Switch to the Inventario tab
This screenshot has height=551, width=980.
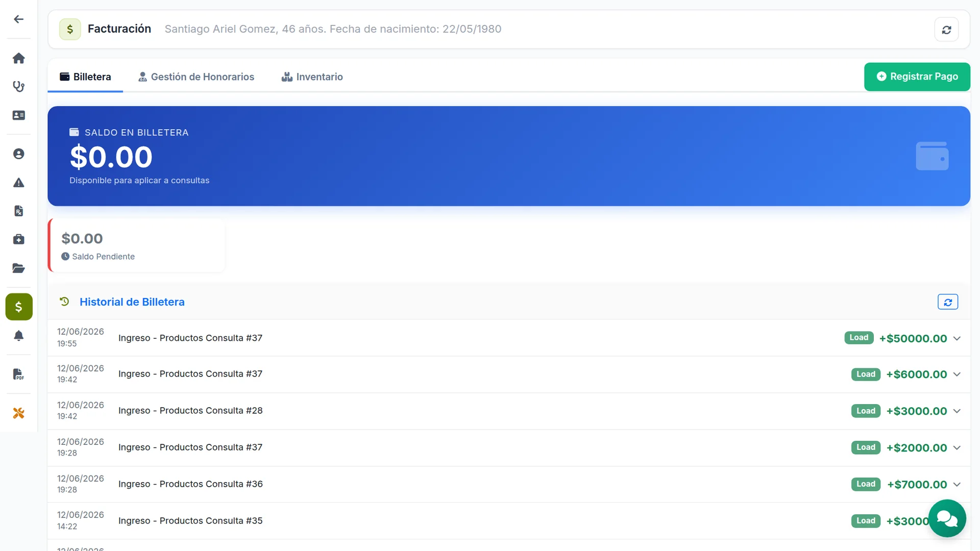pyautogui.click(x=312, y=77)
